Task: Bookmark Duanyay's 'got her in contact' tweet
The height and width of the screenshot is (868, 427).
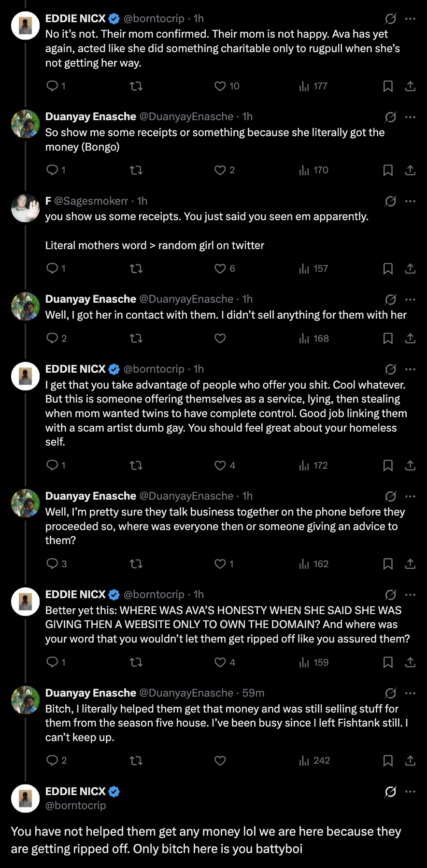Action: click(388, 338)
